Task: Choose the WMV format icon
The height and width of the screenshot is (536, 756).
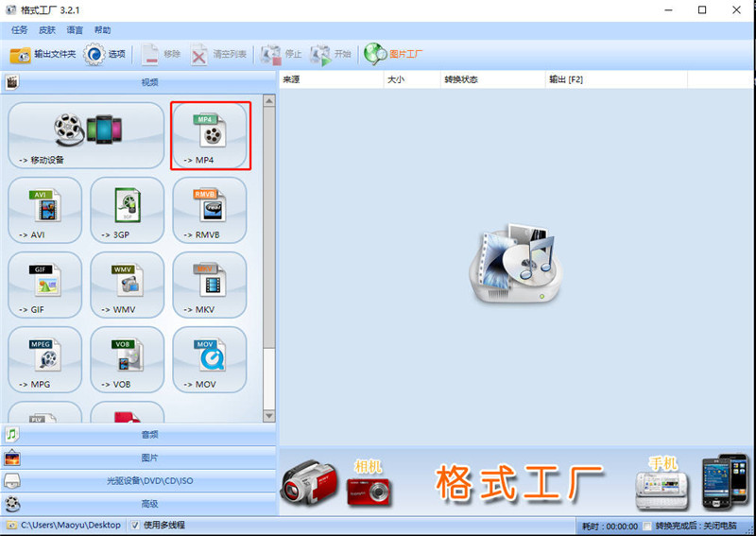Action: pyautogui.click(x=127, y=284)
